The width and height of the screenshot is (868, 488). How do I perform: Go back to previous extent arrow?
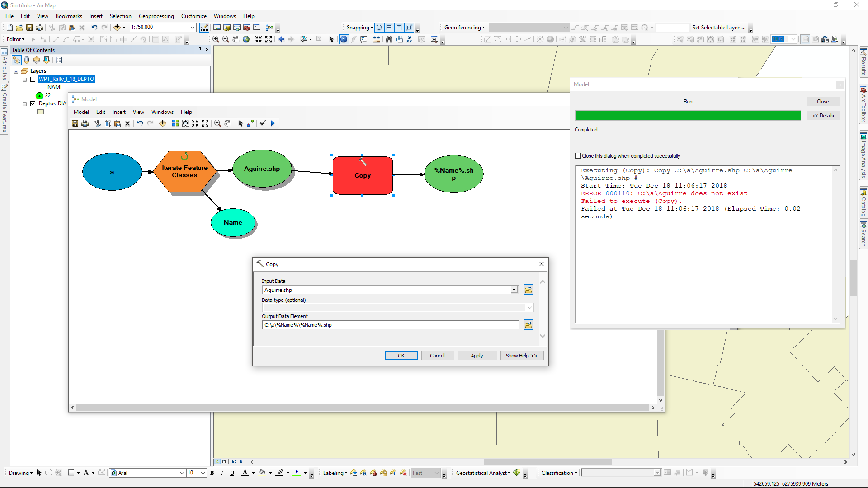click(281, 39)
